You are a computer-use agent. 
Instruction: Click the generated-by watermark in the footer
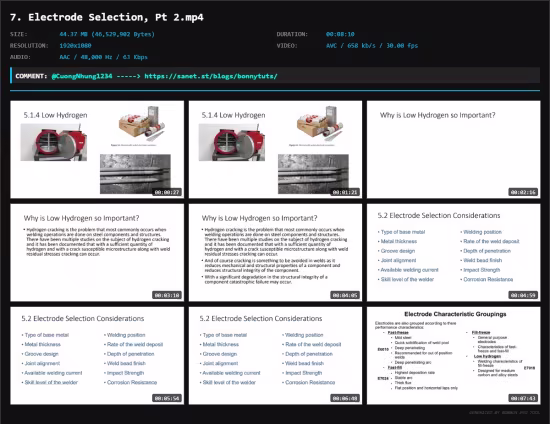pos(504,413)
